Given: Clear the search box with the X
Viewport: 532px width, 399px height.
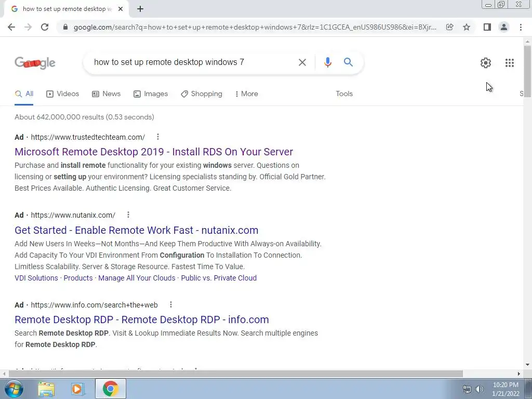Looking at the screenshot, I should coord(302,62).
